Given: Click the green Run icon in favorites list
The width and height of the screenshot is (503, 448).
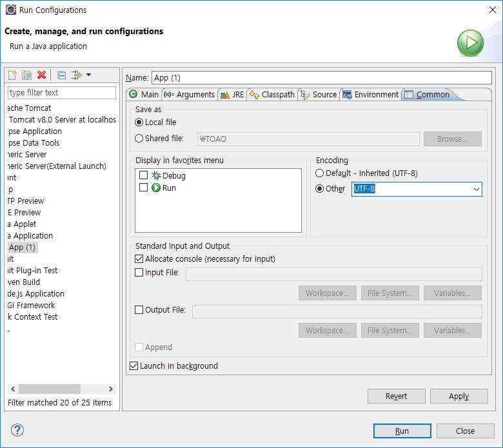Looking at the screenshot, I should 156,188.
